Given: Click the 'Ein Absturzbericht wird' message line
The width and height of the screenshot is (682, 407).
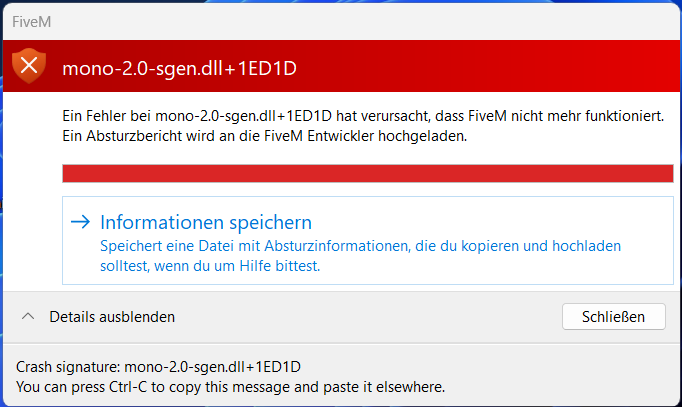Looking at the screenshot, I should click(x=265, y=136).
